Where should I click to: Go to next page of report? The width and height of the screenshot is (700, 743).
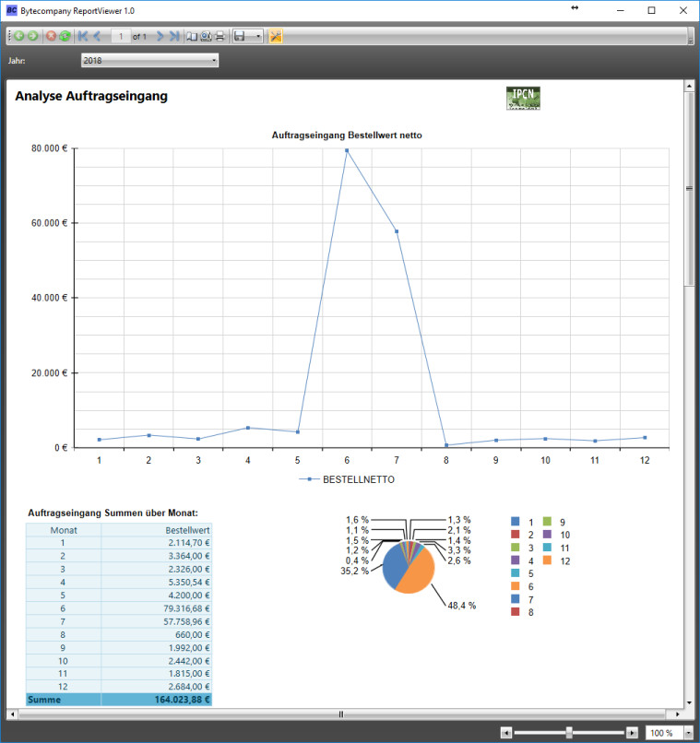click(x=160, y=36)
